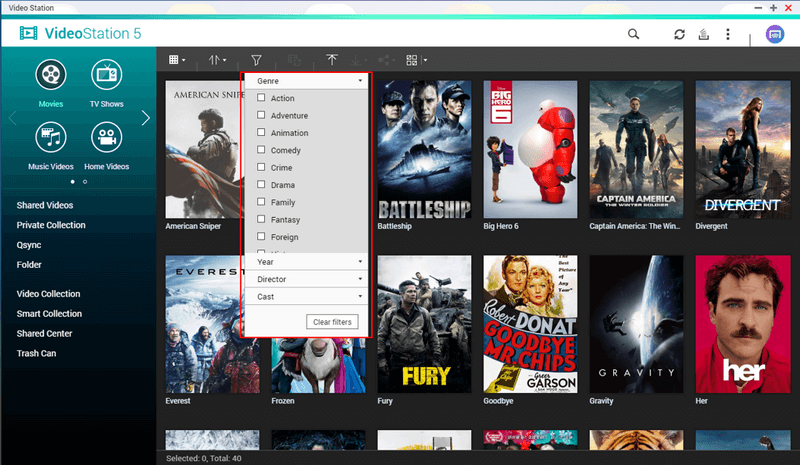The image size is (800, 465).
Task: Select the Battleship movie poster
Action: (x=424, y=150)
